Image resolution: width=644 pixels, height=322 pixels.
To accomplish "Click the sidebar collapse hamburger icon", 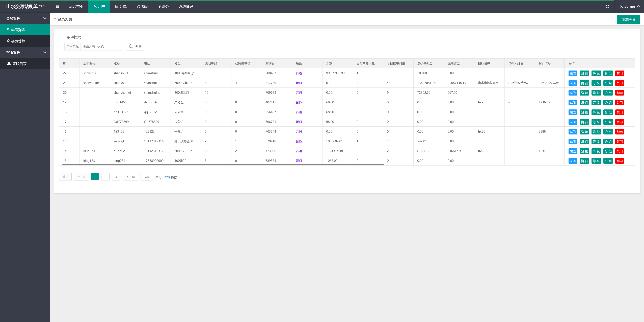I will pyautogui.click(x=57, y=7).
